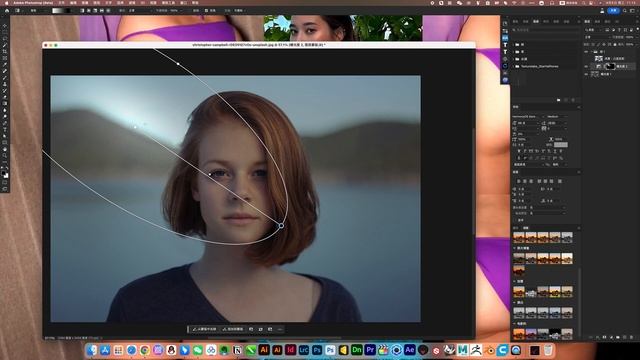Select the Diamond Gradient type icon in options bar
This screenshot has height=360, width=640.
pos(108,10)
